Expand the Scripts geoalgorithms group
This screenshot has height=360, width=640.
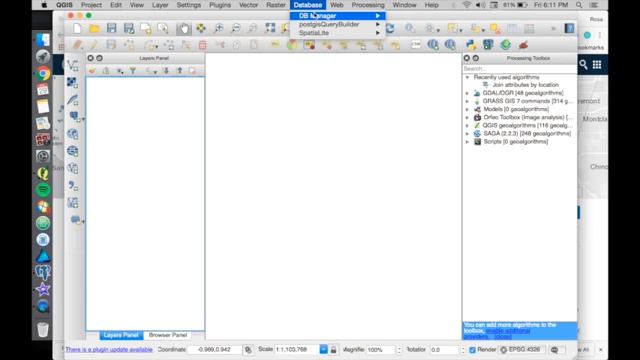coord(467,142)
